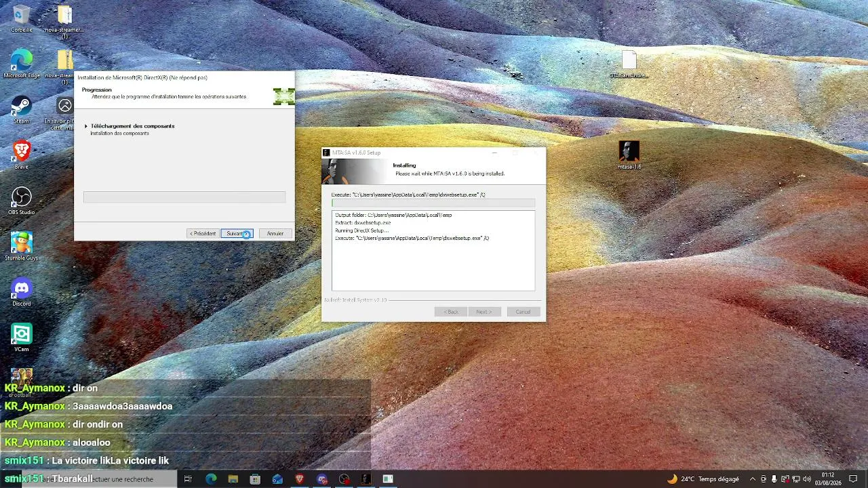
Task: Open the volume control in the system tray
Action: tap(807, 479)
